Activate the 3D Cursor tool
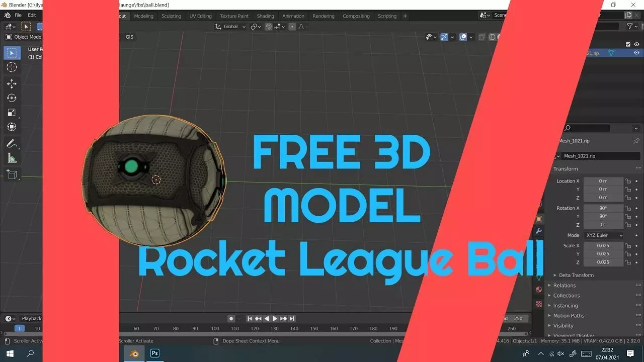Screen dimensions: 644x362 tap(12, 67)
